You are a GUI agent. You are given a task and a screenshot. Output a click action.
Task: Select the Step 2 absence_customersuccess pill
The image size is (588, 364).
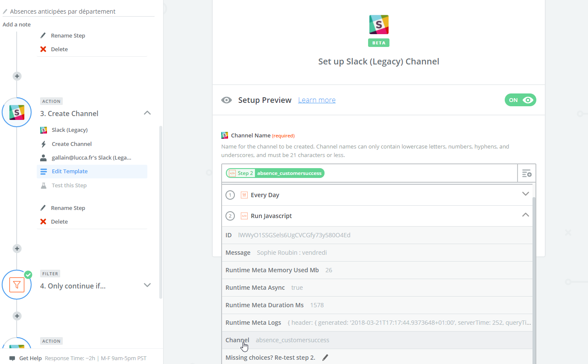pos(275,173)
